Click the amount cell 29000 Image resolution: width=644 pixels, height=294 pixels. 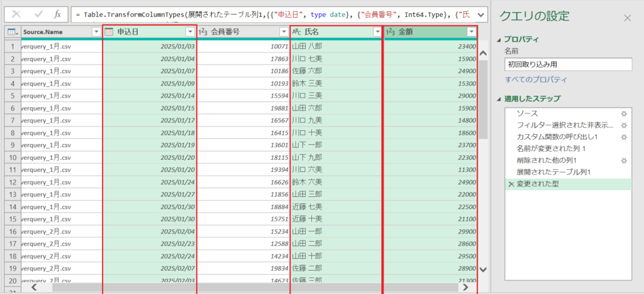430,96
